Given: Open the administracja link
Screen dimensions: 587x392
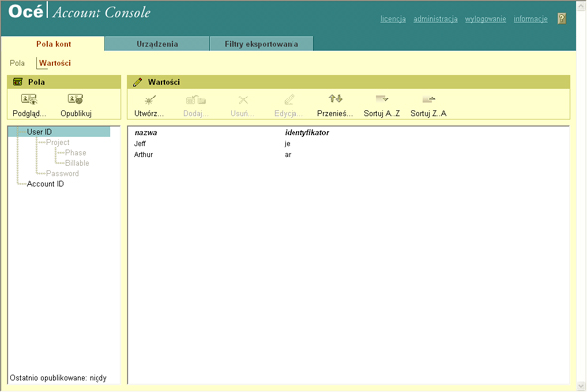Looking at the screenshot, I should pos(435,19).
